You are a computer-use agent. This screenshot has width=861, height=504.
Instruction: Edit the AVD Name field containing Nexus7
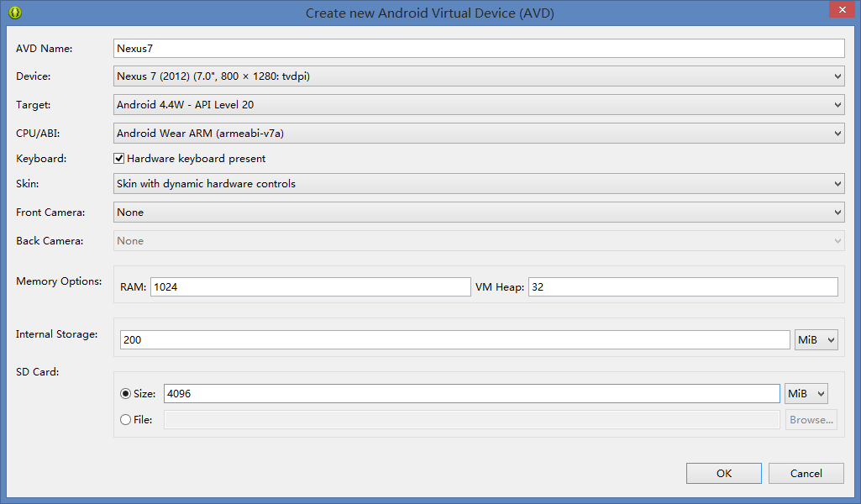(x=479, y=49)
